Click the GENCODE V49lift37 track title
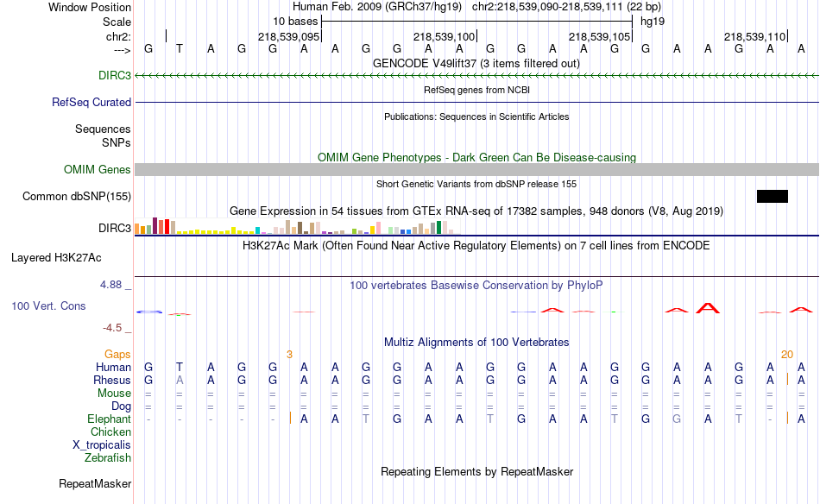820x504 pixels. click(x=476, y=63)
